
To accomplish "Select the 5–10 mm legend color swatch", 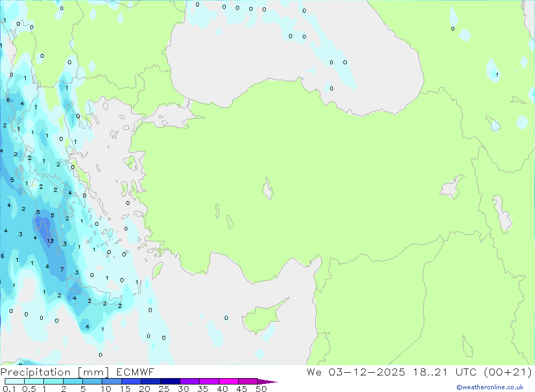I will pos(92,381).
